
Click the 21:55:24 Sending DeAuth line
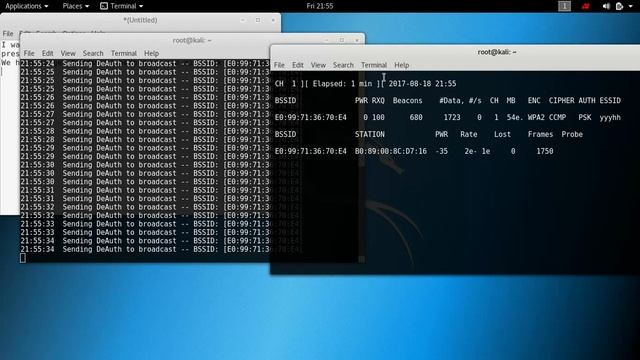pyautogui.click(x=145, y=64)
